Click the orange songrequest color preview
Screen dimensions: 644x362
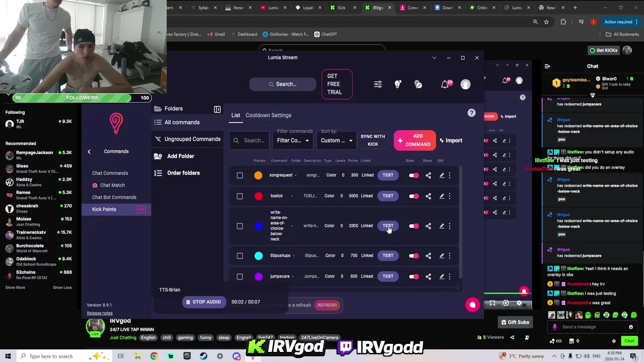pyautogui.click(x=258, y=175)
